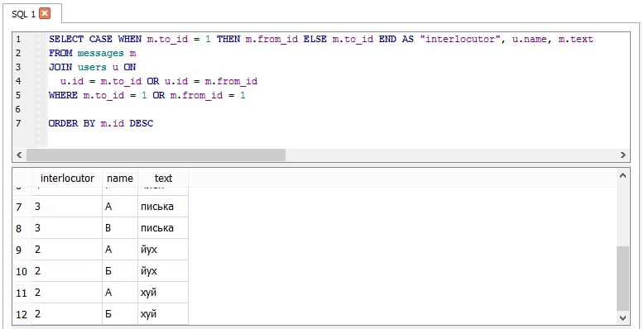This screenshot has height=329, width=644.
Task: Sort by the text column header
Action: tap(163, 178)
